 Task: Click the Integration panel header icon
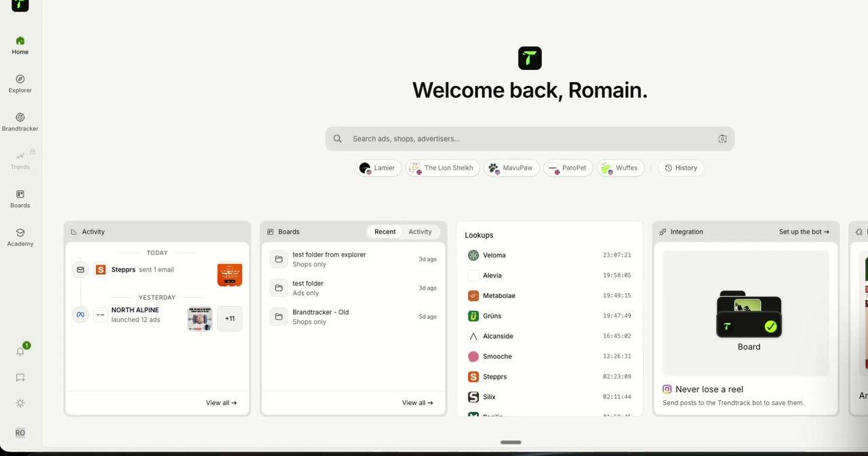coord(663,231)
